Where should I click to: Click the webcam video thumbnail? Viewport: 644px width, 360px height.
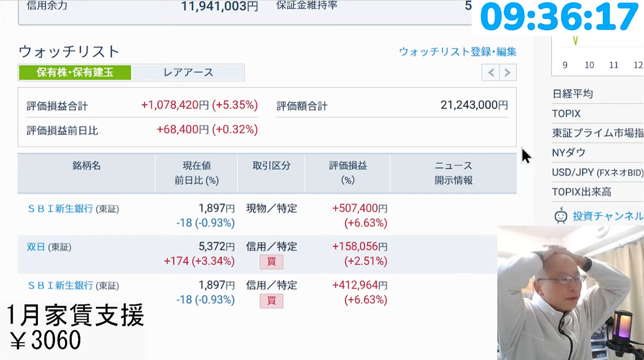tap(570, 292)
